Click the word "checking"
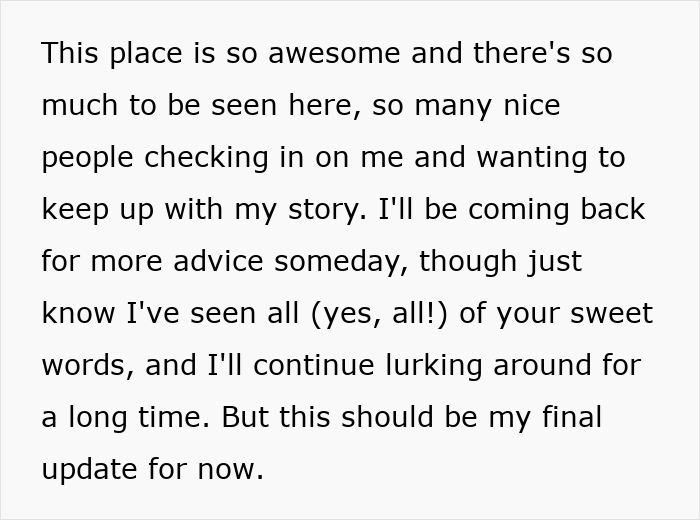This screenshot has height=520, width=700. [x=206, y=158]
